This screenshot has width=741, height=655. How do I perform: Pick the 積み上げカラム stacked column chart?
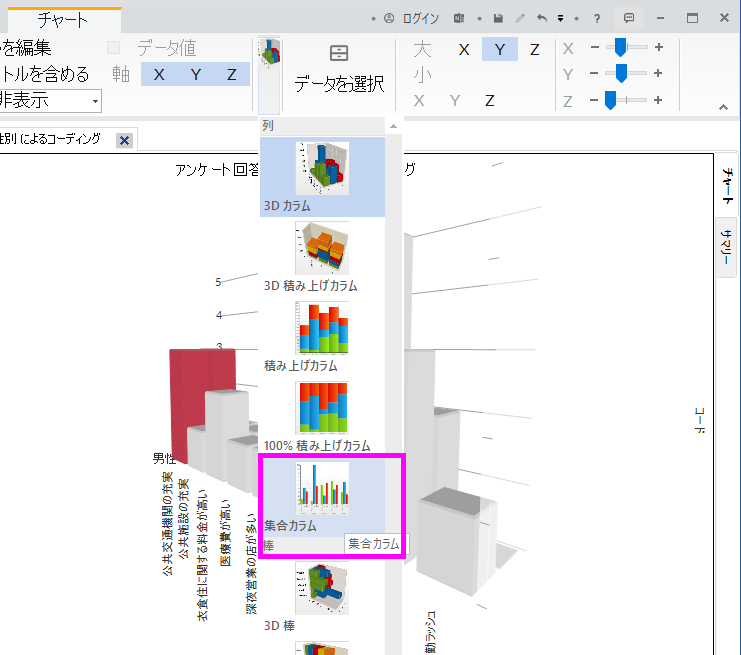click(323, 335)
